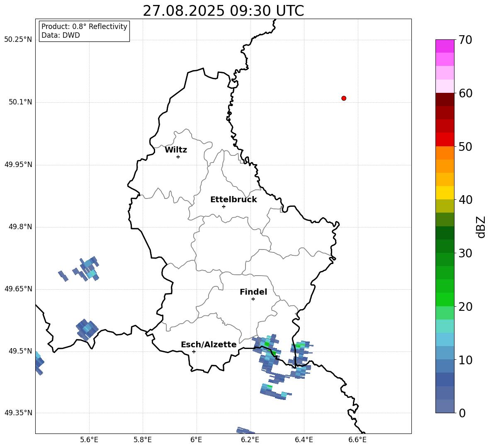Select the Findel city label
This screenshot has height=448, width=491.
pos(253,292)
